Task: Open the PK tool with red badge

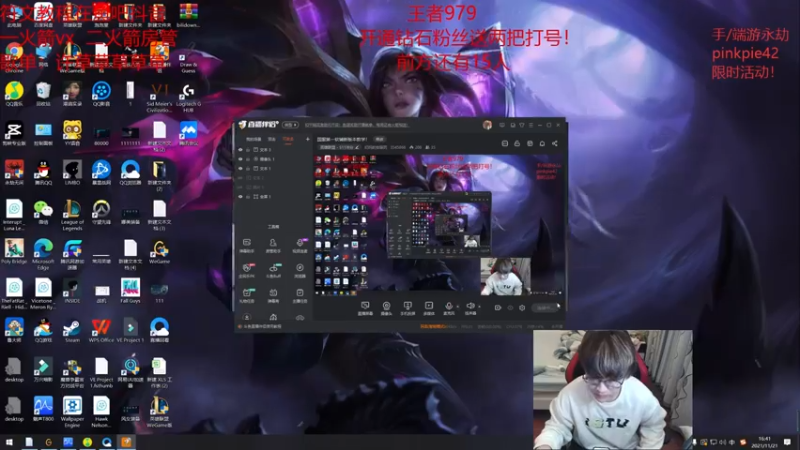Action: pos(247,270)
